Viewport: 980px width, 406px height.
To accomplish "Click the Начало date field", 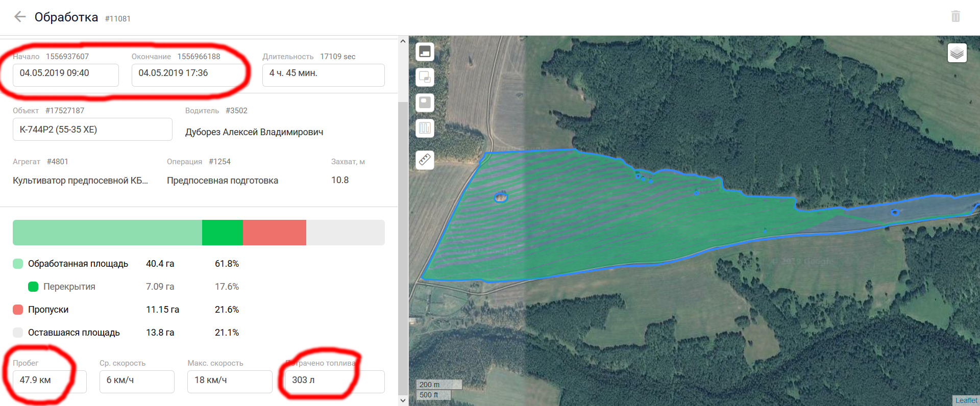I will point(65,74).
